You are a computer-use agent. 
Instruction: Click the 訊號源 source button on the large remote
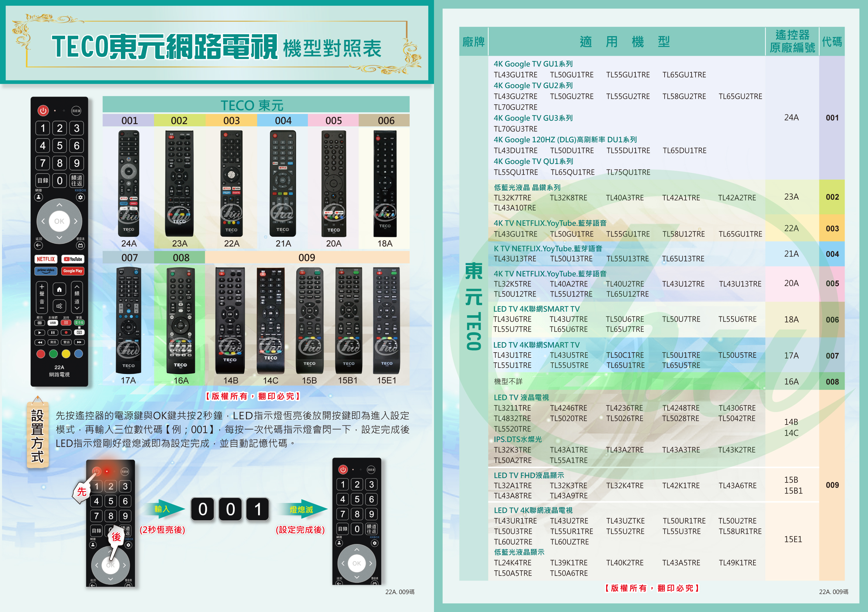76,111
